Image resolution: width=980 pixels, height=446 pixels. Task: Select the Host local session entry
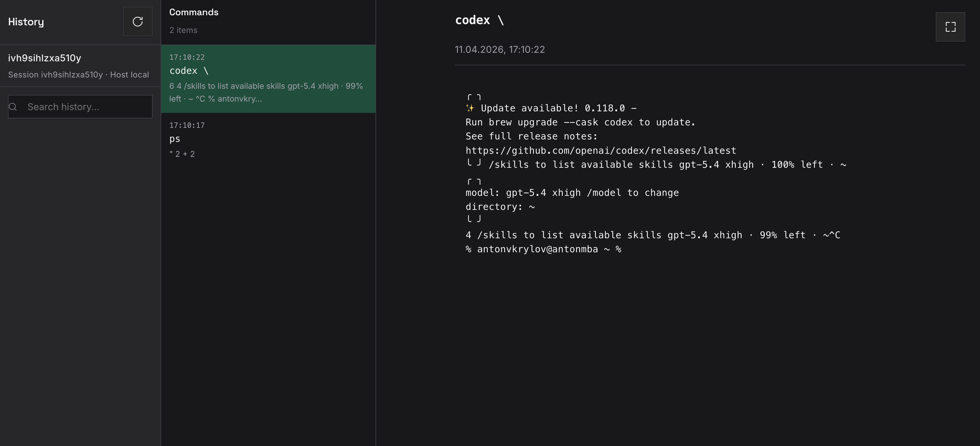click(78, 74)
